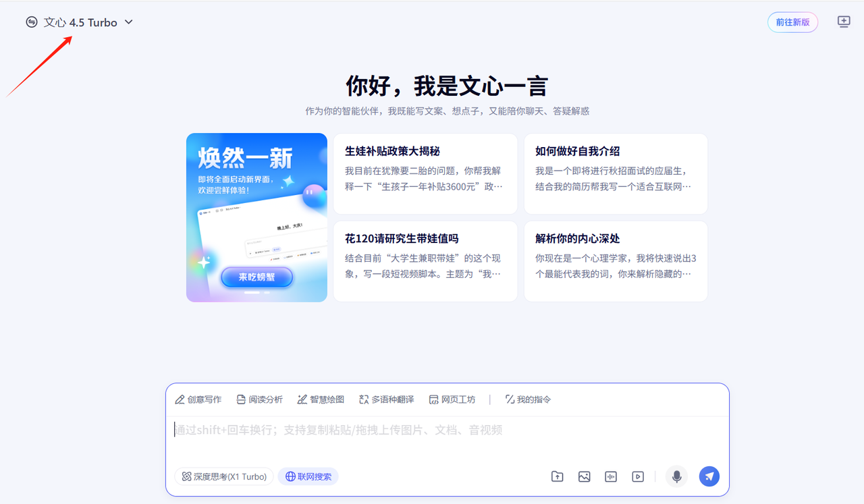Image resolution: width=864 pixels, height=504 pixels.
Task: Click the 深度思考 atom icon
Action: (x=186, y=476)
